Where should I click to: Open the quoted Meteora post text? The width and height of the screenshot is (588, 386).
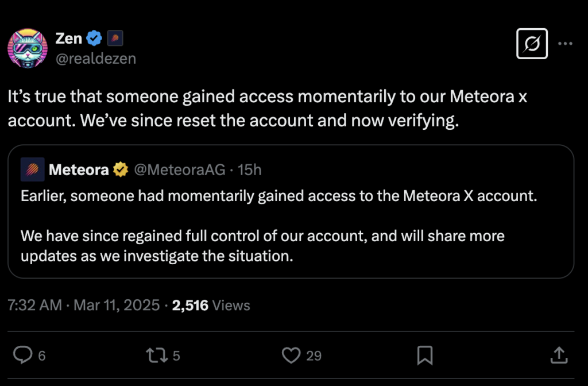tap(278, 226)
